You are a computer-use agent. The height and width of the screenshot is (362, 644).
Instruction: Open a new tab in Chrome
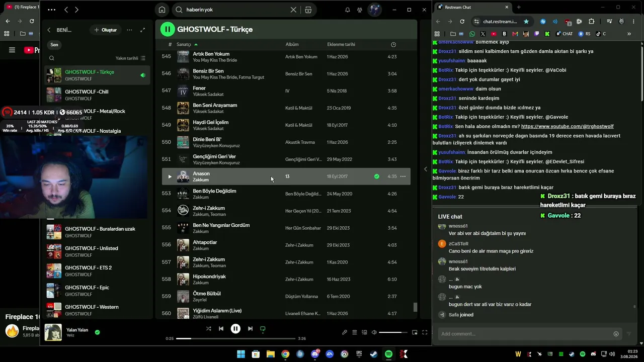(519, 7)
